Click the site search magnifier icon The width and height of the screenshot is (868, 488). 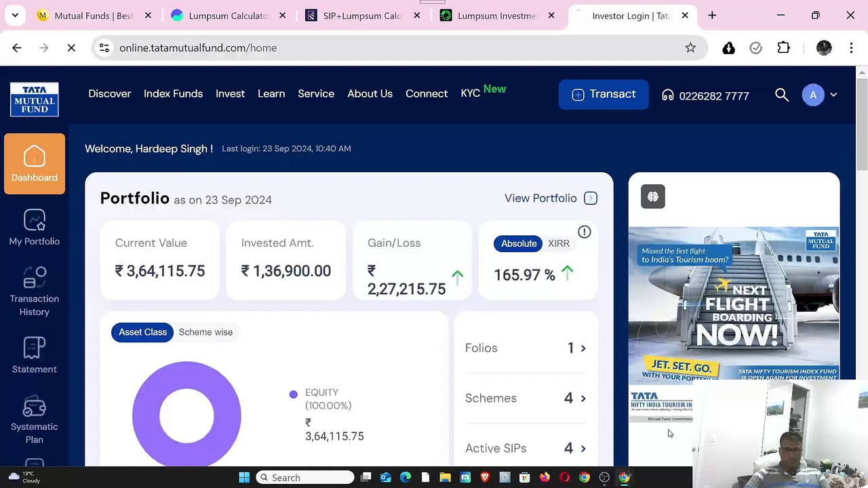[782, 96]
